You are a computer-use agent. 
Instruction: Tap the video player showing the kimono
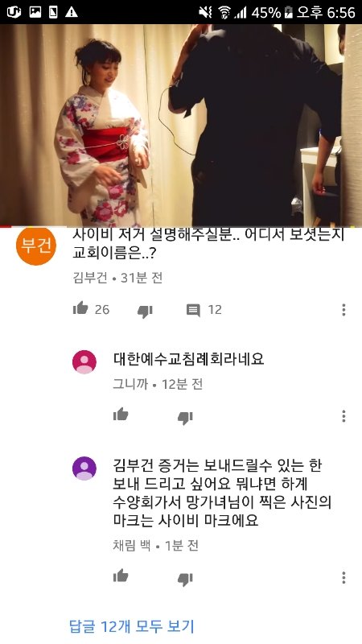(181, 125)
